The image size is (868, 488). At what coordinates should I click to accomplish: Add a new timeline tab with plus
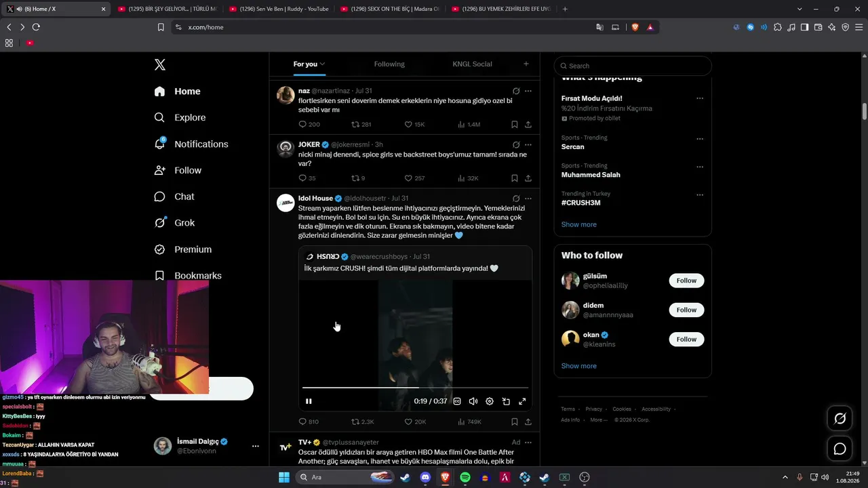(x=526, y=64)
